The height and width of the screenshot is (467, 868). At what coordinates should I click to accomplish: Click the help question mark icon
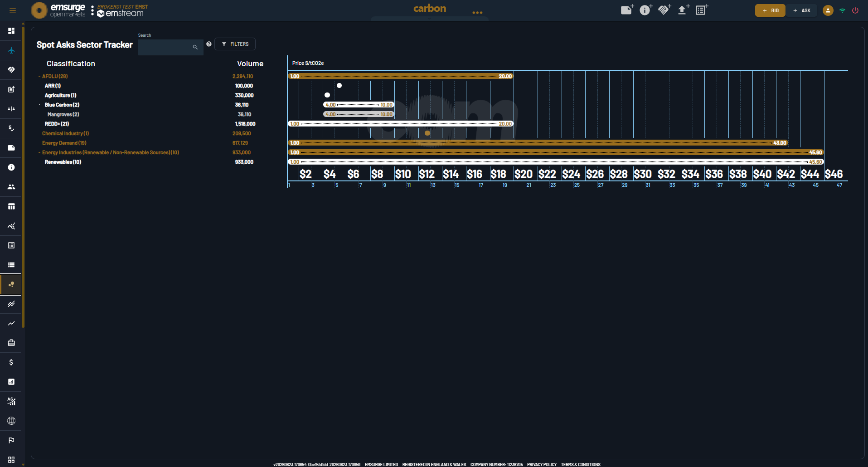tap(209, 44)
